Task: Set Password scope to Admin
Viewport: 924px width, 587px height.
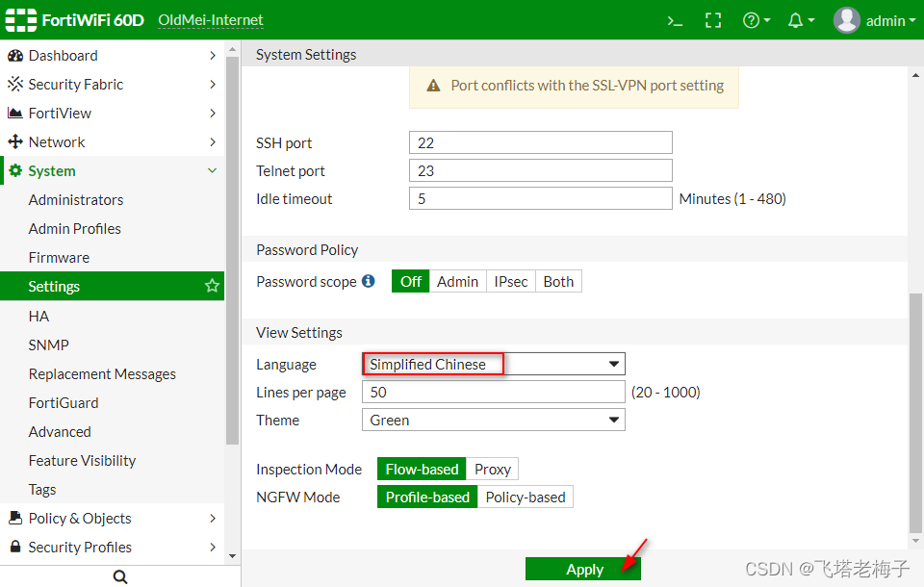Action: [458, 282]
